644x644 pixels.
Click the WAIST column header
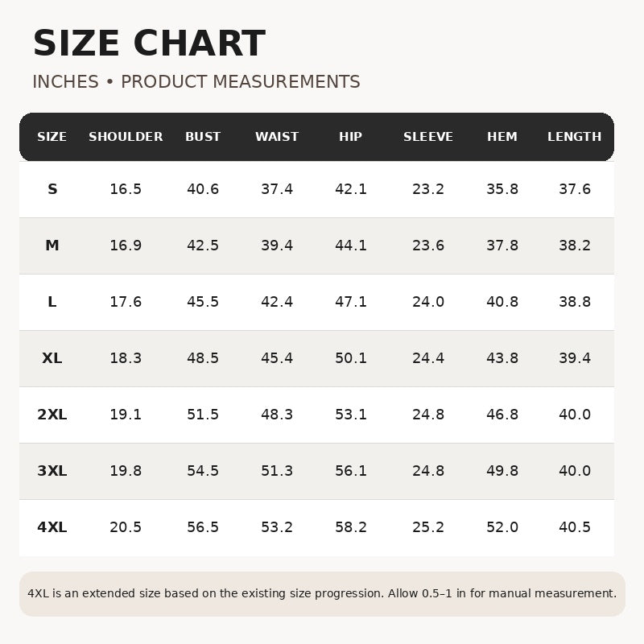pos(277,137)
